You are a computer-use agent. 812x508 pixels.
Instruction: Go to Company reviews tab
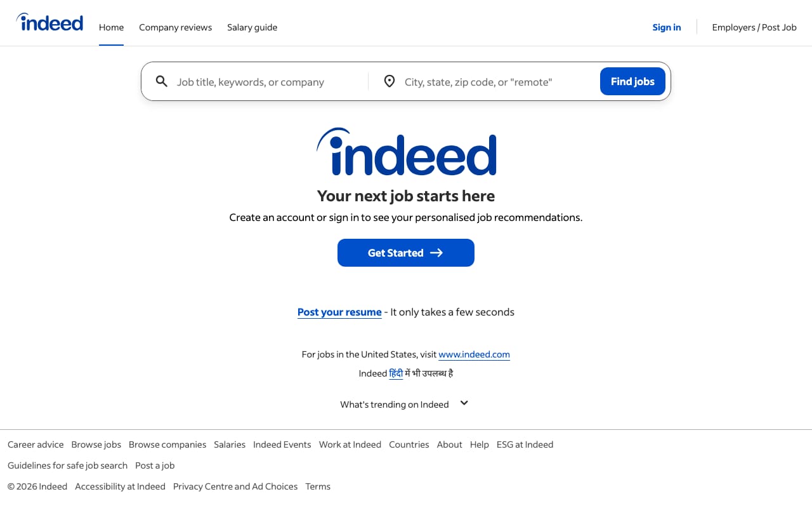point(175,27)
